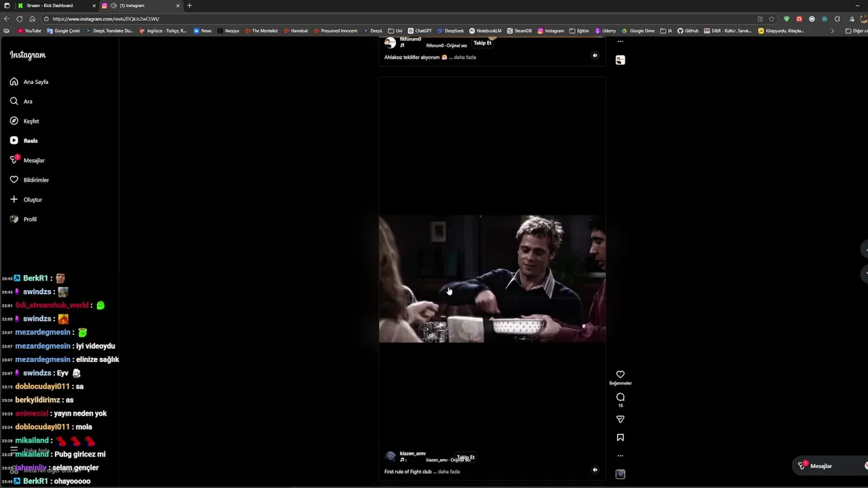Viewport: 868px width, 488px height.
Task: Open YouTube bookmark
Action: pyautogui.click(x=29, y=30)
